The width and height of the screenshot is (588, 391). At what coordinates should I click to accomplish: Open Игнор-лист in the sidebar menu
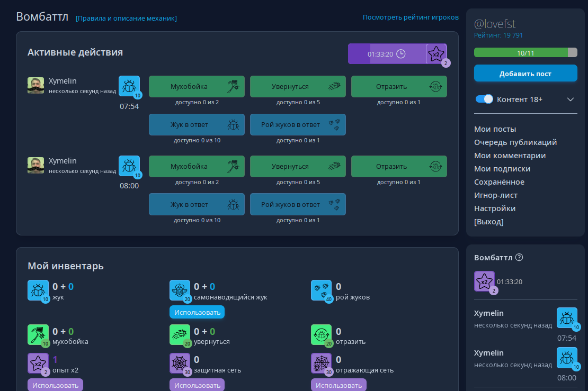pos(496,195)
